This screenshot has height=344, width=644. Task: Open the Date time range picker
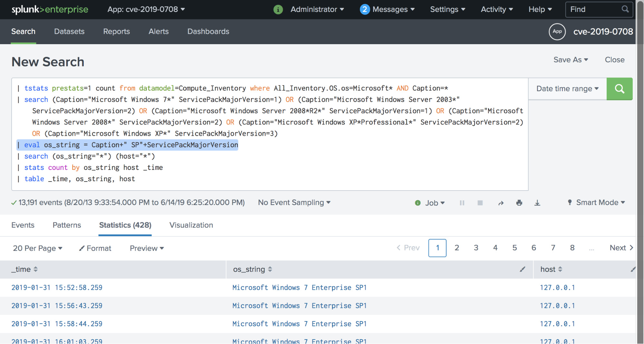tap(567, 89)
